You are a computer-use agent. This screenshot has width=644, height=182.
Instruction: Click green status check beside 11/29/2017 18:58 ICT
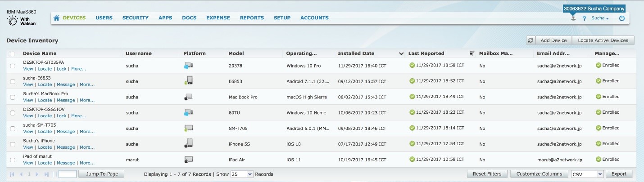(412, 65)
